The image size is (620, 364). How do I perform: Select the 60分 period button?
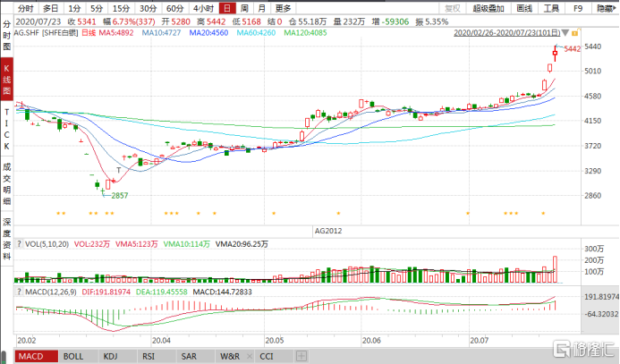coord(174,8)
